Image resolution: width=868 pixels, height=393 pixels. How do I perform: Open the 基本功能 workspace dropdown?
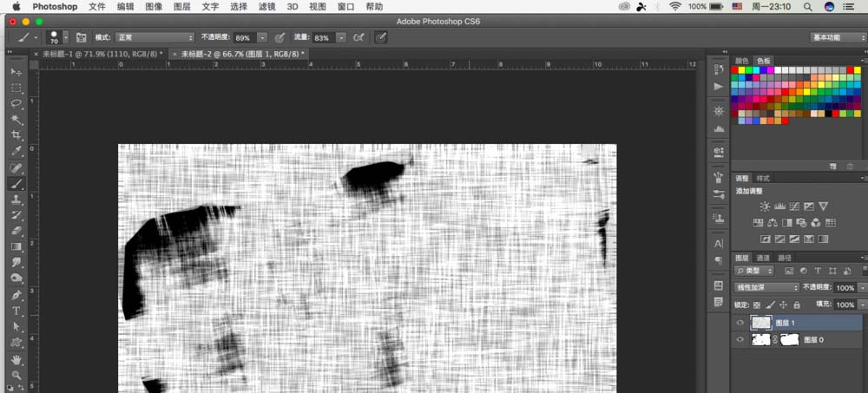click(x=838, y=37)
